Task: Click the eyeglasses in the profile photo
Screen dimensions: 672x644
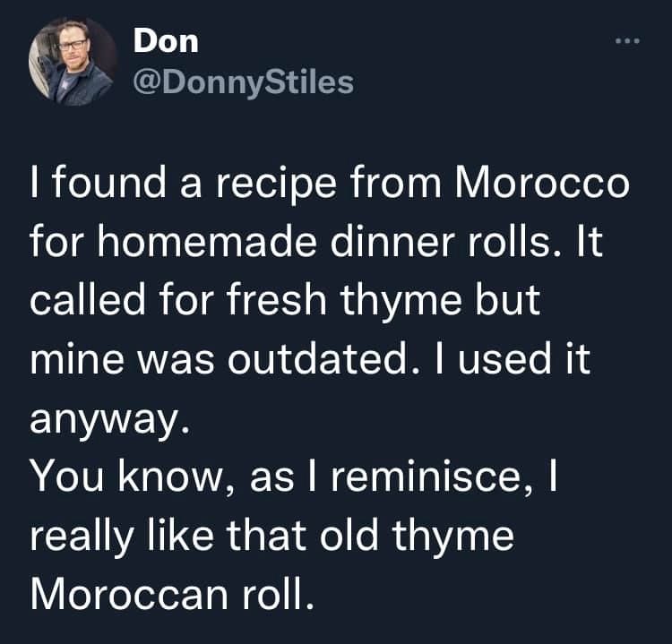Action: click(x=72, y=46)
